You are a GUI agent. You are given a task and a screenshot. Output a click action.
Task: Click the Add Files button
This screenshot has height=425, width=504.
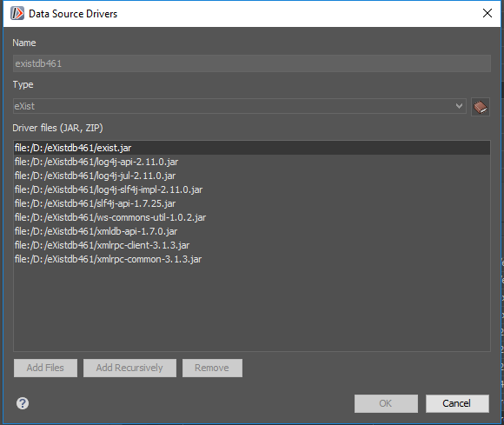[45, 368]
